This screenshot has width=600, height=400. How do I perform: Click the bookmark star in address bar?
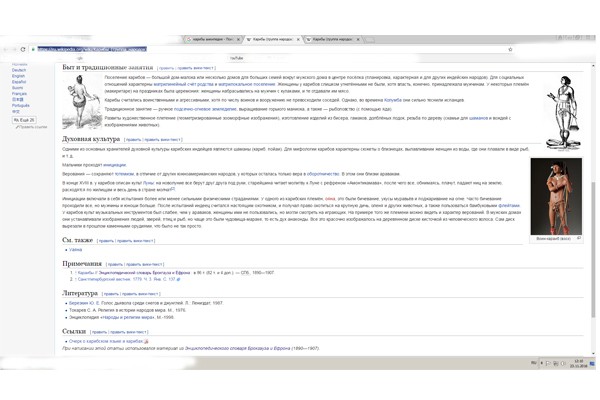pos(510,49)
